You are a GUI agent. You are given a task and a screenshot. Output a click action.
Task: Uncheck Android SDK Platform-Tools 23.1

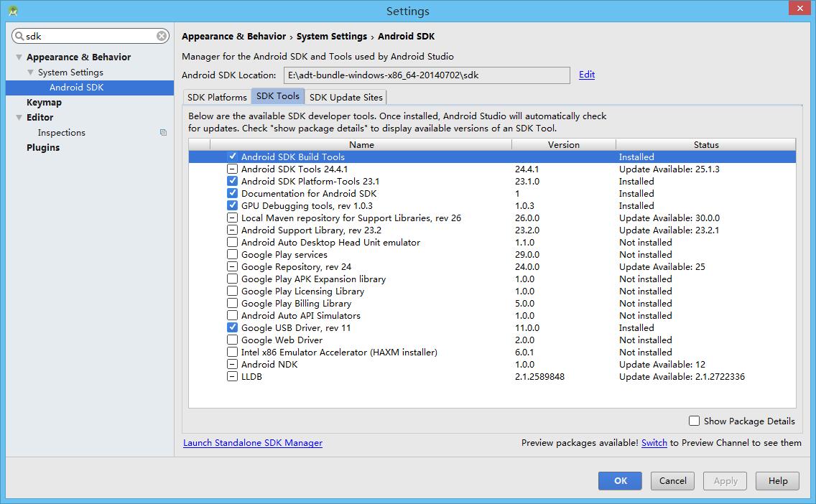tap(232, 181)
